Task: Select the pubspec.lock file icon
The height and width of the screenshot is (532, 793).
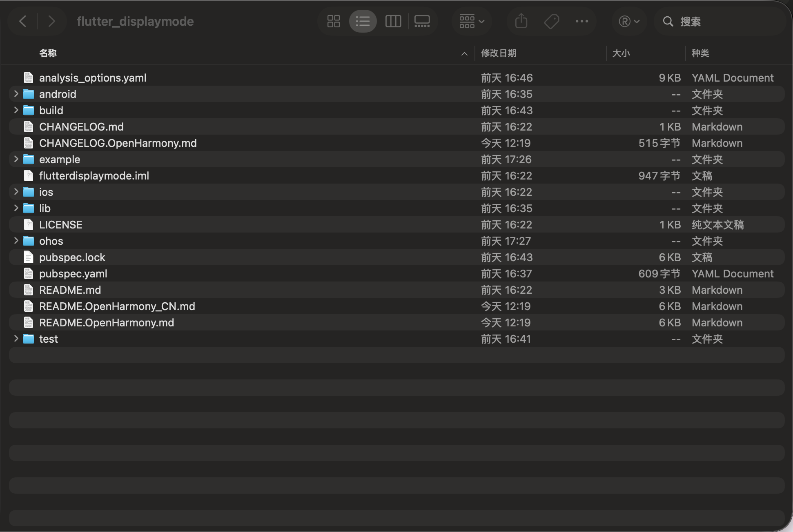Action: pos(29,257)
